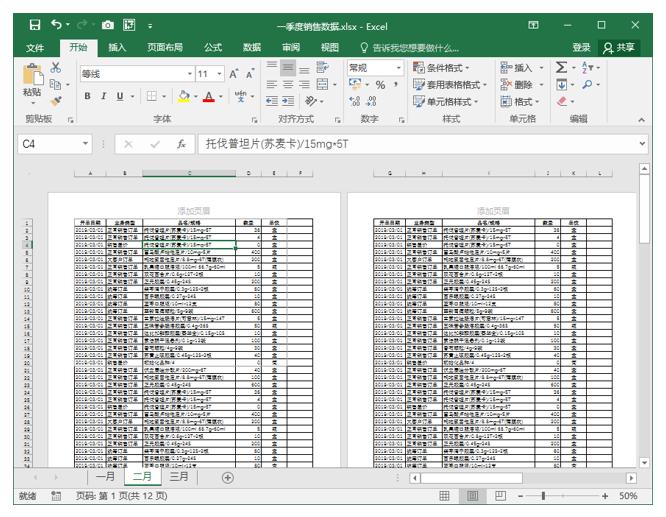Viewport: 666px width, 517px height.
Task: Toggle bottom vertical alignment
Action: [x=304, y=70]
